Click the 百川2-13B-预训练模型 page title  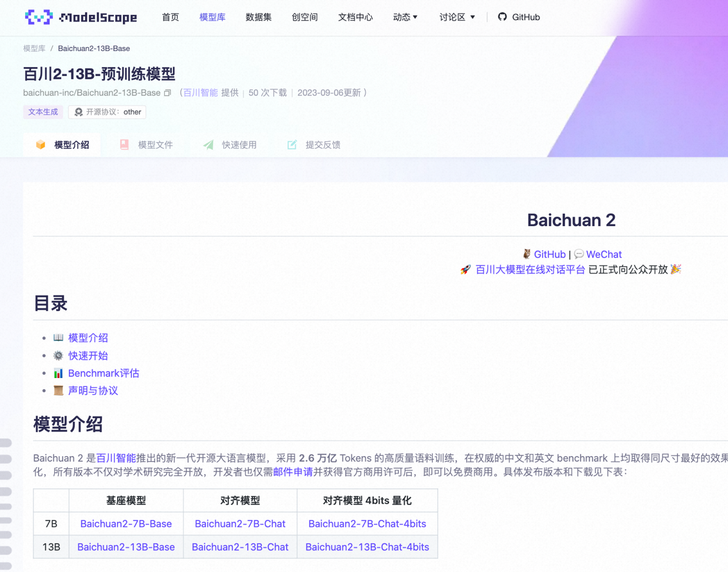[99, 74]
